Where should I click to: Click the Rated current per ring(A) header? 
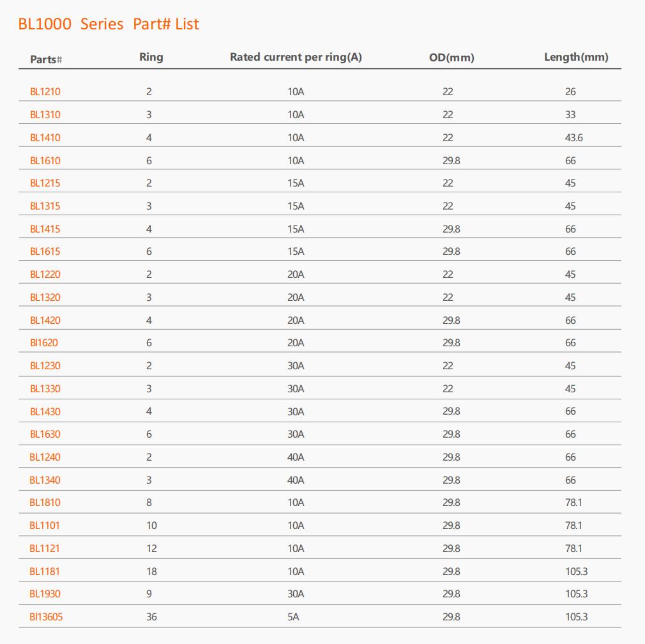click(296, 57)
